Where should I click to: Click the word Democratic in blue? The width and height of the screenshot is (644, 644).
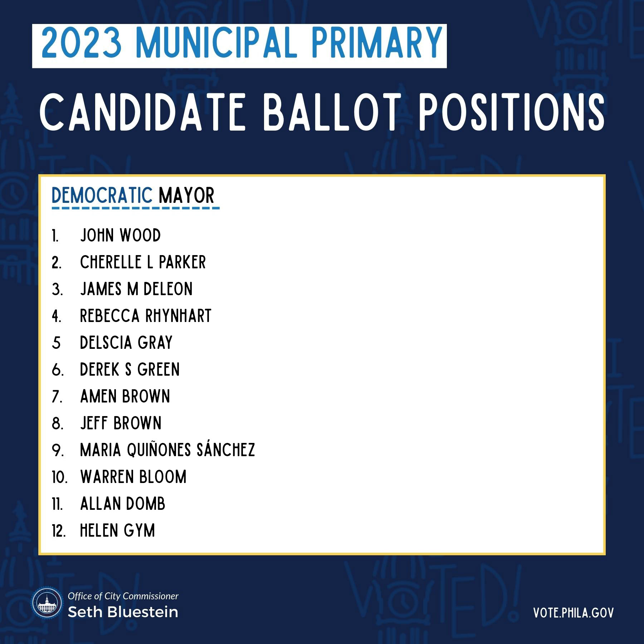click(x=102, y=195)
